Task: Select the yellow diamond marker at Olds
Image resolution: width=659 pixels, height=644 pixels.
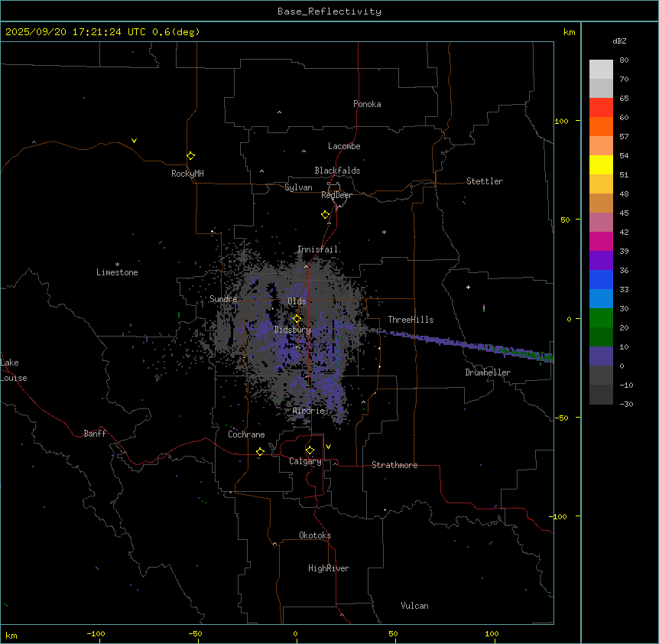Action: tap(297, 319)
